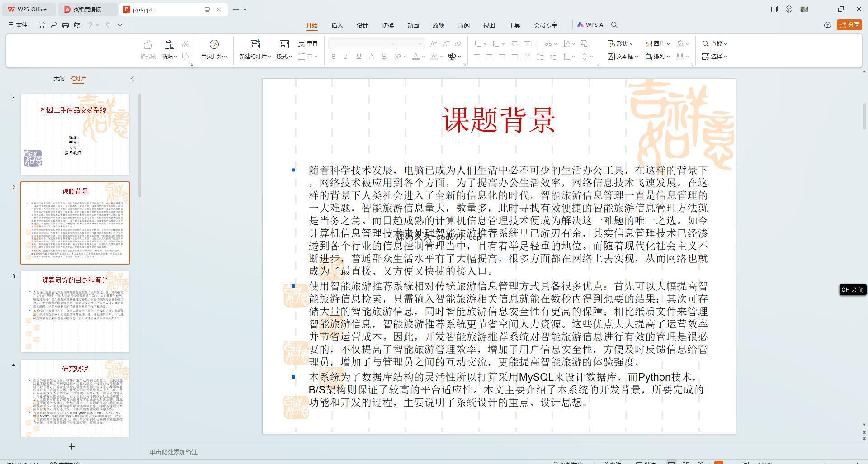Select slide 4 thumbnail 研究现状
Viewport: 868px width, 464px height.
coord(75,398)
